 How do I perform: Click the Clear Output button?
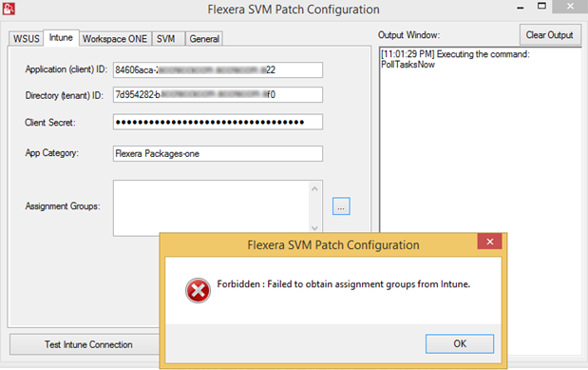[x=549, y=35]
